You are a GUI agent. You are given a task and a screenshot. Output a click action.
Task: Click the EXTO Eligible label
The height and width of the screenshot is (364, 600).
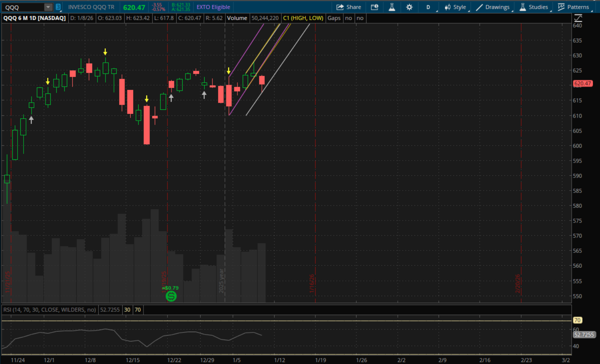click(x=213, y=7)
